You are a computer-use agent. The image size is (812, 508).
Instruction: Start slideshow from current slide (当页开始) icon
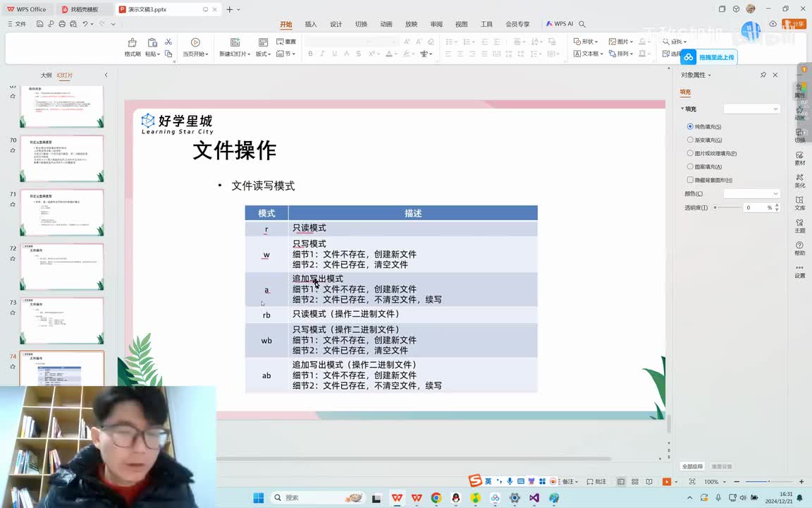pyautogui.click(x=195, y=42)
